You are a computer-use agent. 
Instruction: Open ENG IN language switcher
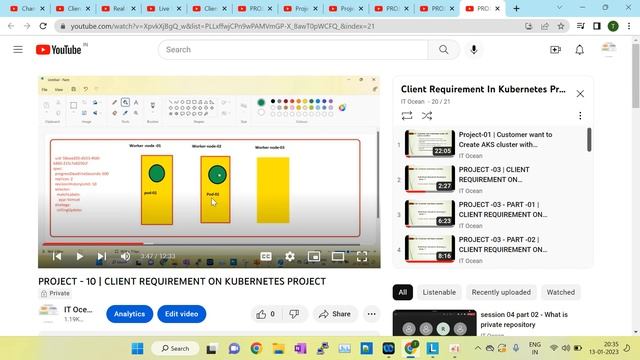(535, 348)
